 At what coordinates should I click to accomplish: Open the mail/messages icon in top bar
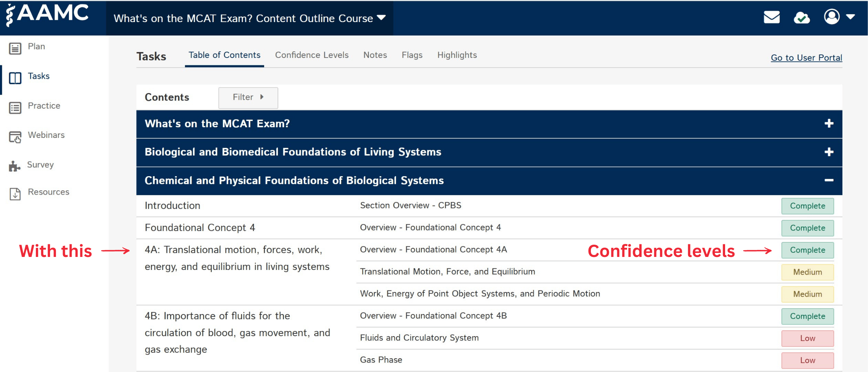772,17
